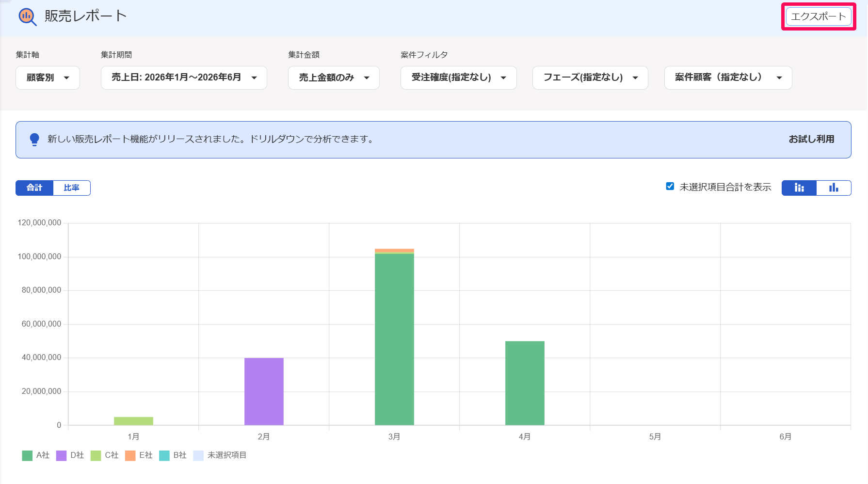This screenshot has height=484, width=868.
Task: Switch to grouped bar chart view icon
Action: click(x=834, y=187)
